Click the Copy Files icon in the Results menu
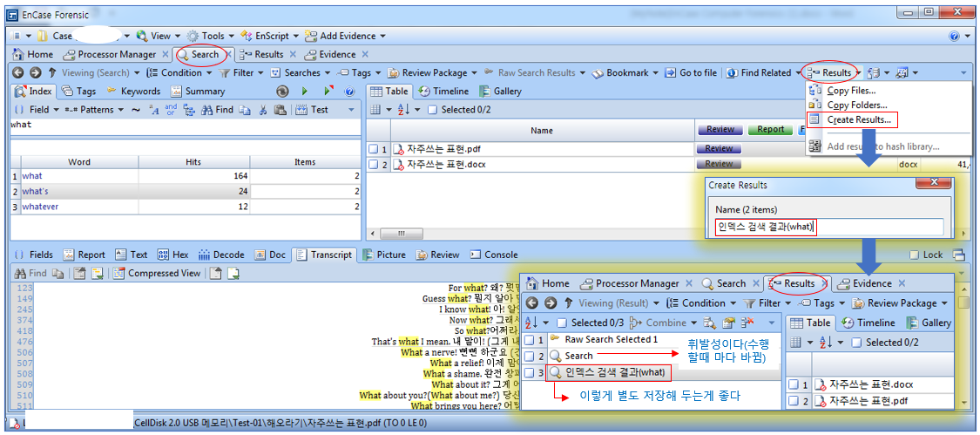Screen dimensions: 980x435 [815, 91]
